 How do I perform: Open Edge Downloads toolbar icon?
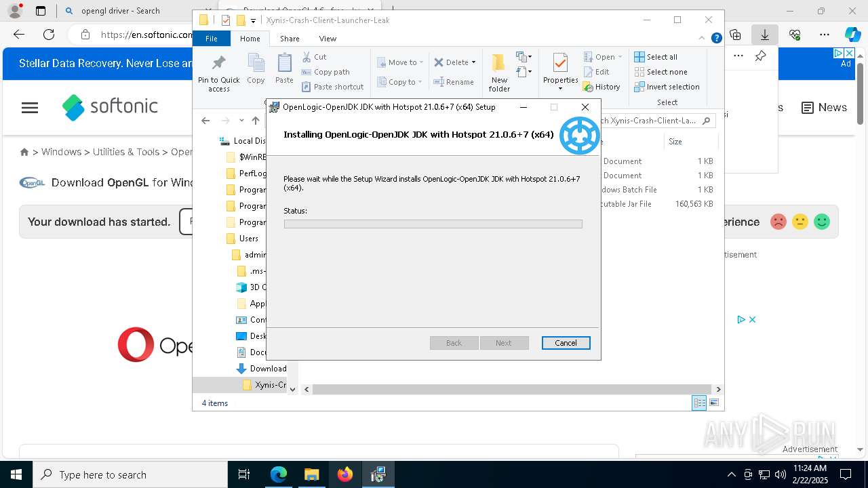[x=764, y=35]
